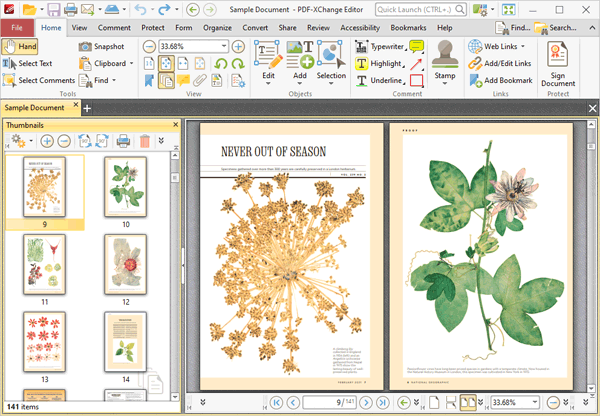The width and height of the screenshot is (600, 416).
Task: Select the page 12 thumbnail
Action: click(126, 263)
